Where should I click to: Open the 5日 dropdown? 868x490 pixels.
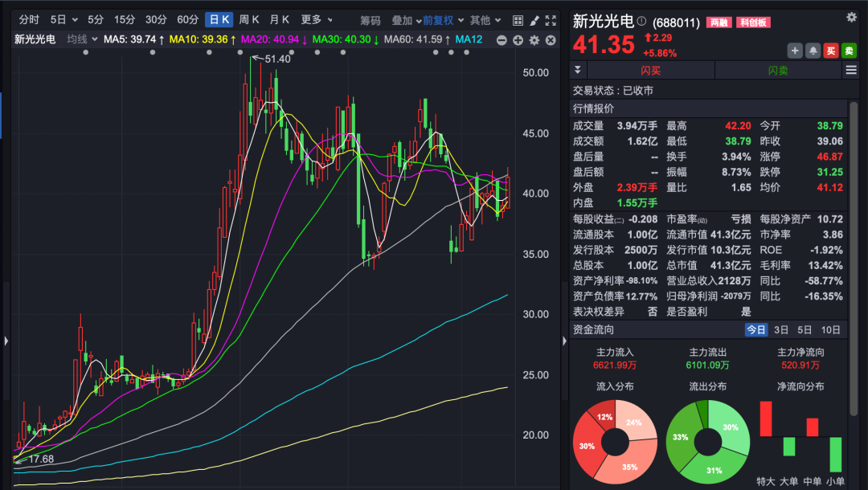pyautogui.click(x=63, y=20)
